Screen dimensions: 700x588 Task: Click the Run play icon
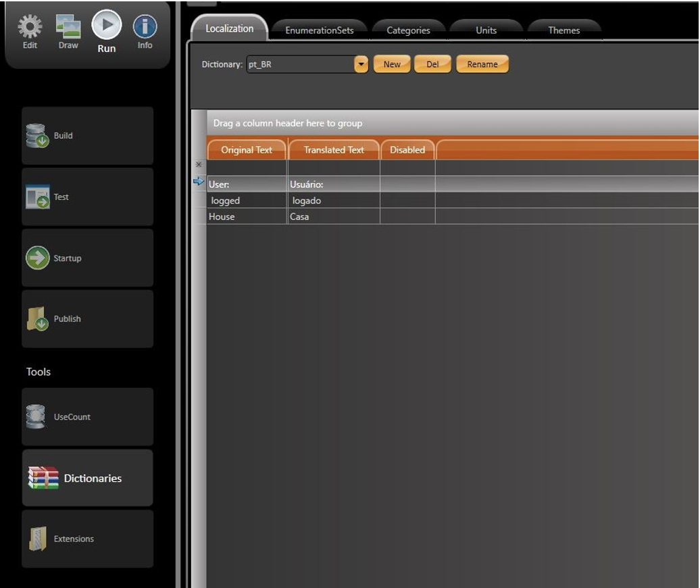click(106, 26)
